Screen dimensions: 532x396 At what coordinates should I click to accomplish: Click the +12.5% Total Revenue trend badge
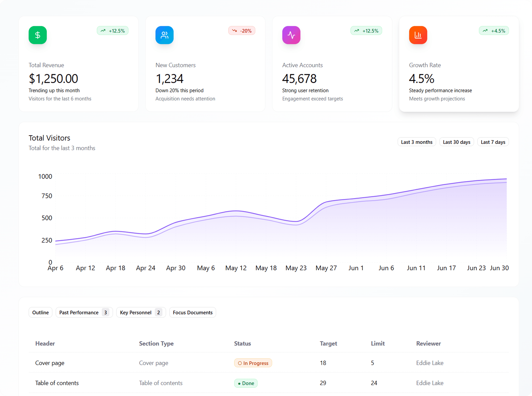tap(112, 31)
